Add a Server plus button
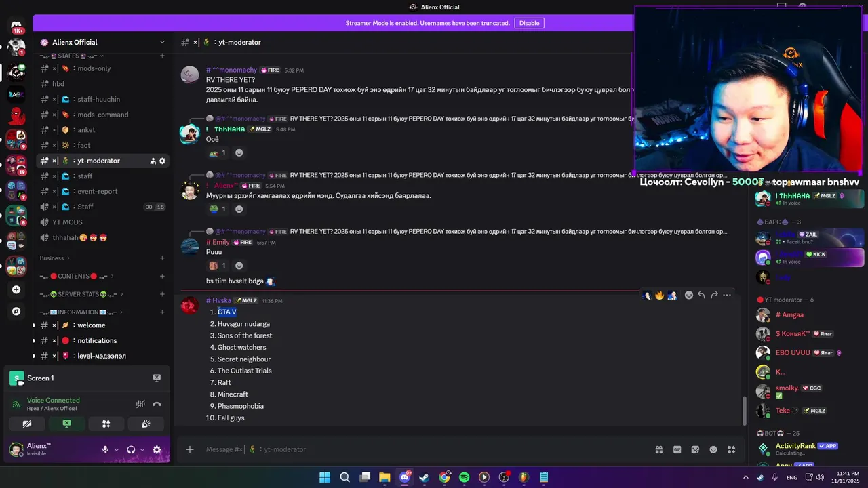Viewport: 868px width, 488px height. point(16,290)
